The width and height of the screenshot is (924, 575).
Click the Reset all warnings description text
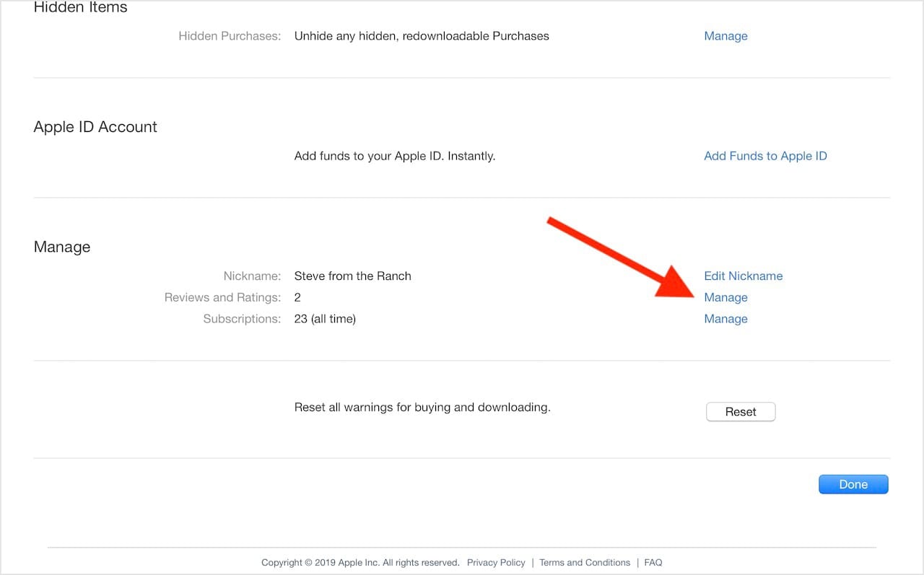422,408
